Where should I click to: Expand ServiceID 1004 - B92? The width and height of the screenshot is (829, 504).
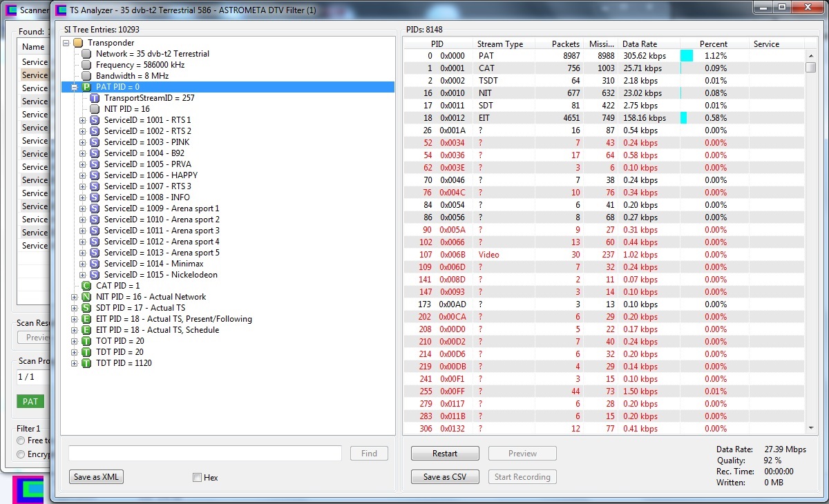pyautogui.click(x=83, y=153)
